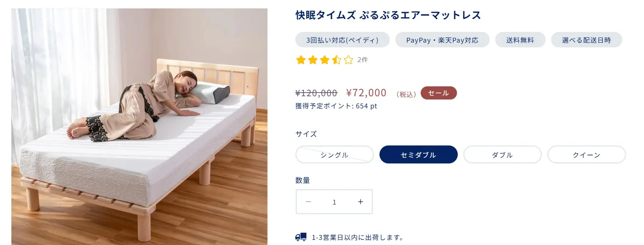Click the セール sale badge
Screen dimensions: 644x245
pos(438,93)
